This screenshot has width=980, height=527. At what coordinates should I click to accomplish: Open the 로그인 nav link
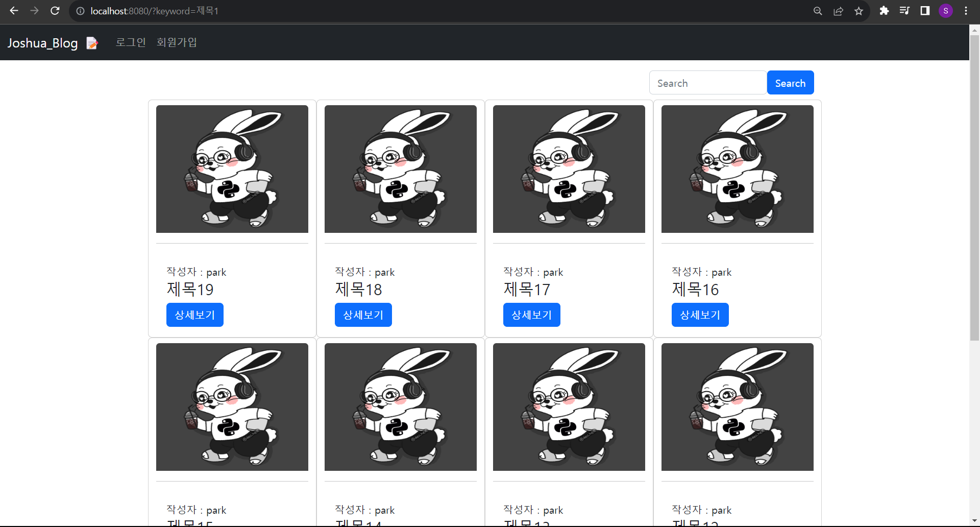click(131, 42)
